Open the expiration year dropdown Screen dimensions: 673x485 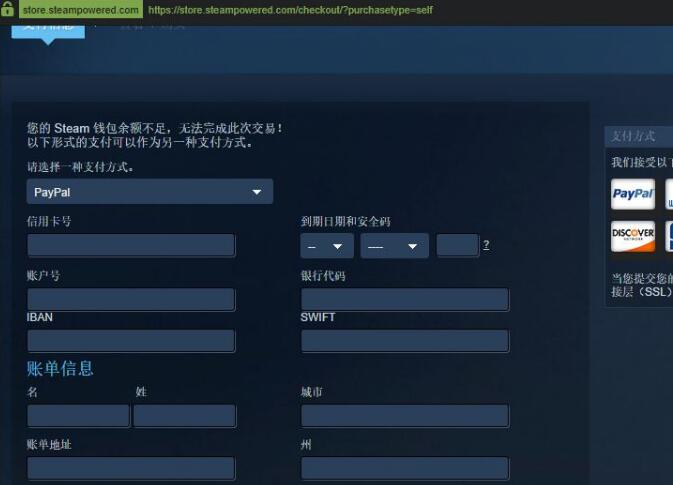tap(394, 246)
